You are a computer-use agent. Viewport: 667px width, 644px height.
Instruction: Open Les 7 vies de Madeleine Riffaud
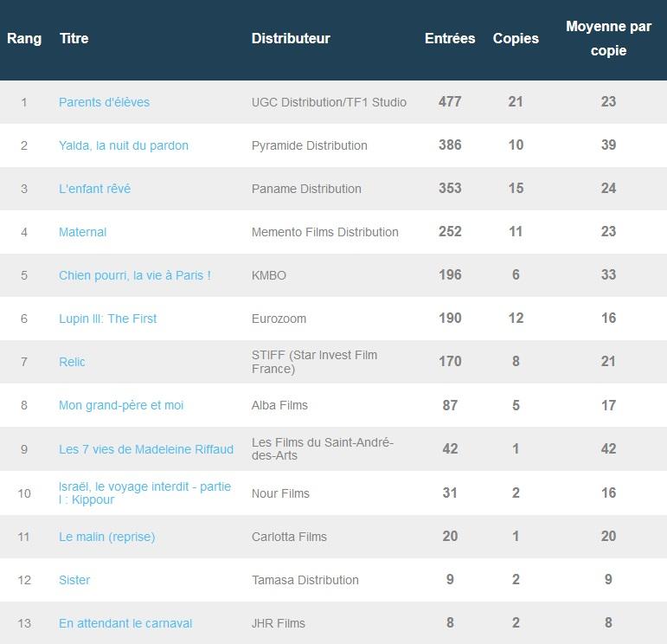[x=145, y=449]
